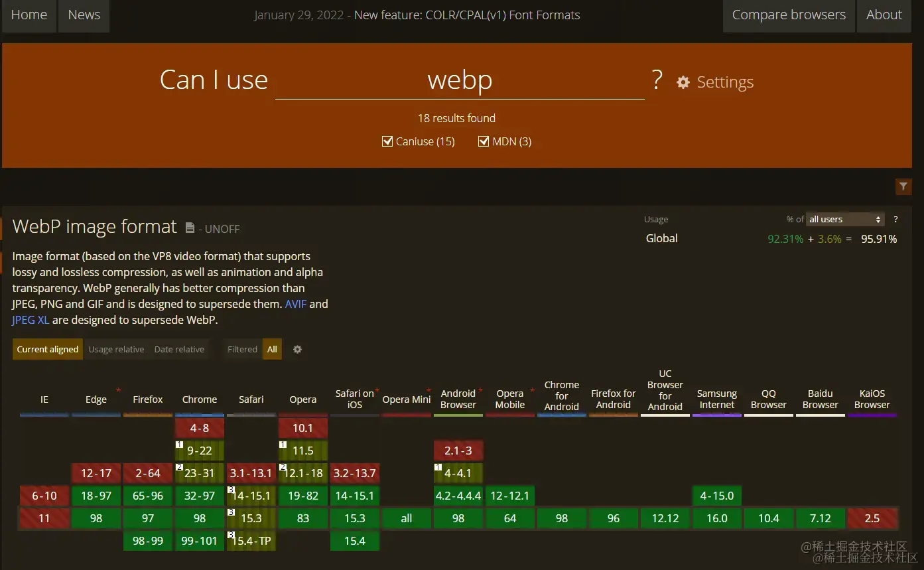Open the Compare browsers page
Viewport: 924px width, 570px height.
(x=789, y=15)
